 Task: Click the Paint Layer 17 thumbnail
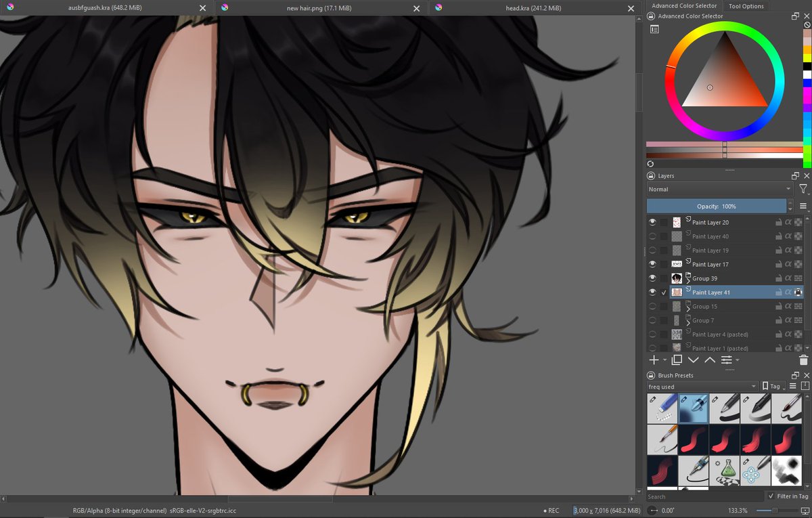pyautogui.click(x=677, y=264)
